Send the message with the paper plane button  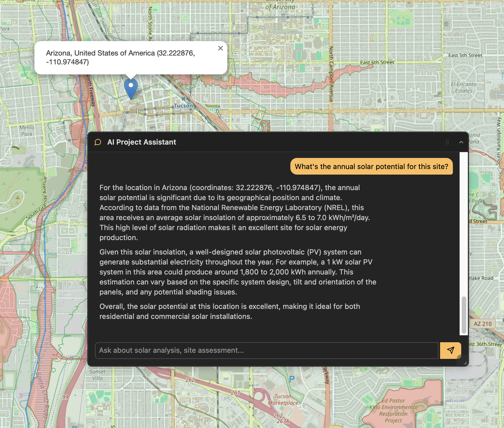click(x=450, y=350)
